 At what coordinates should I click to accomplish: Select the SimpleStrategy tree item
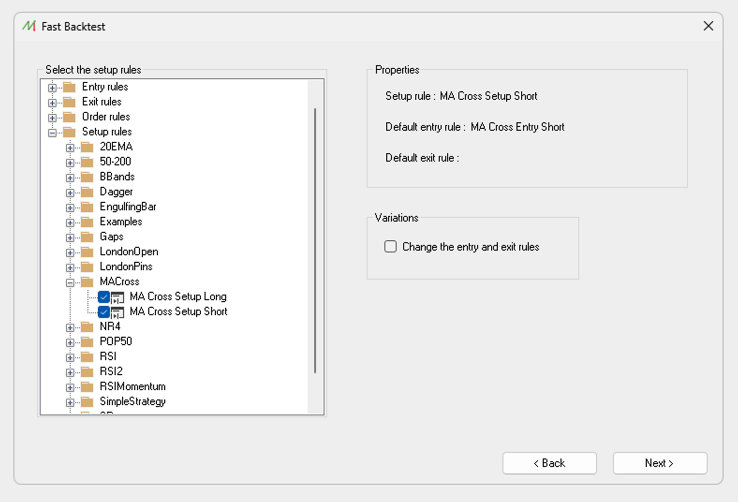(x=133, y=402)
